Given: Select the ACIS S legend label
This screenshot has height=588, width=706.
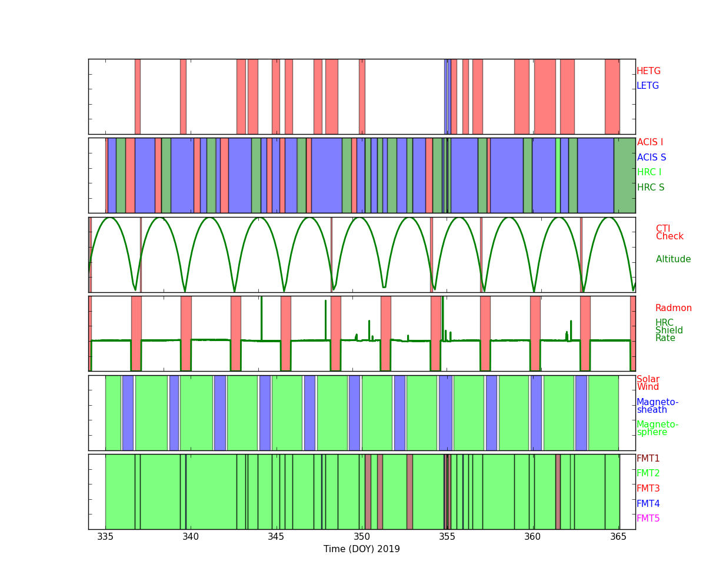Looking at the screenshot, I should [x=651, y=158].
